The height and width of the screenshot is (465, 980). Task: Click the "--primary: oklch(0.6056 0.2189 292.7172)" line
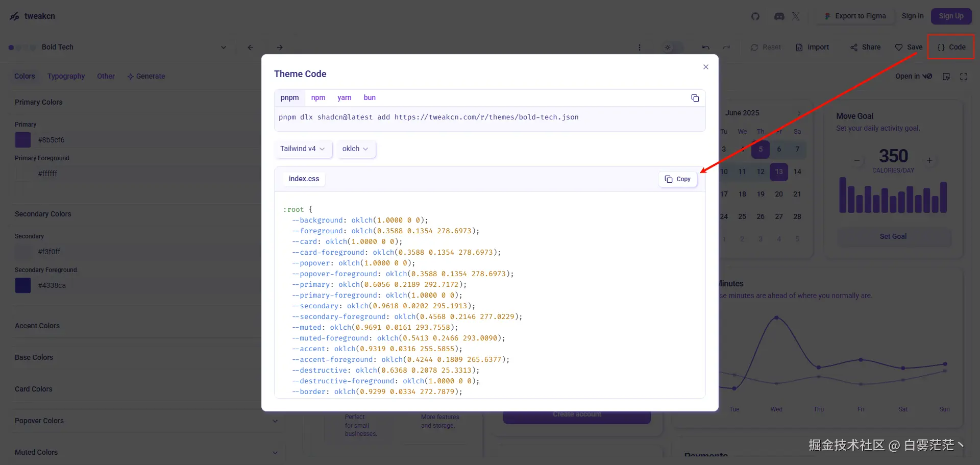tap(379, 285)
